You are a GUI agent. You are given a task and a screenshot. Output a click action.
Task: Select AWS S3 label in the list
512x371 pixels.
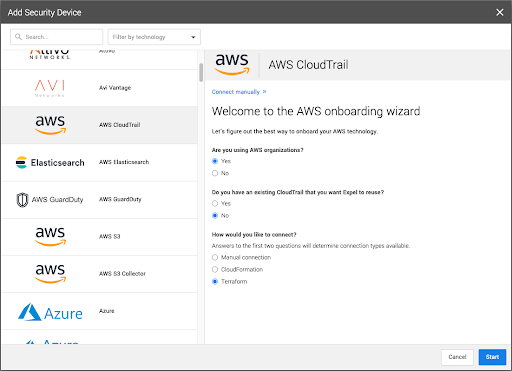point(109,237)
